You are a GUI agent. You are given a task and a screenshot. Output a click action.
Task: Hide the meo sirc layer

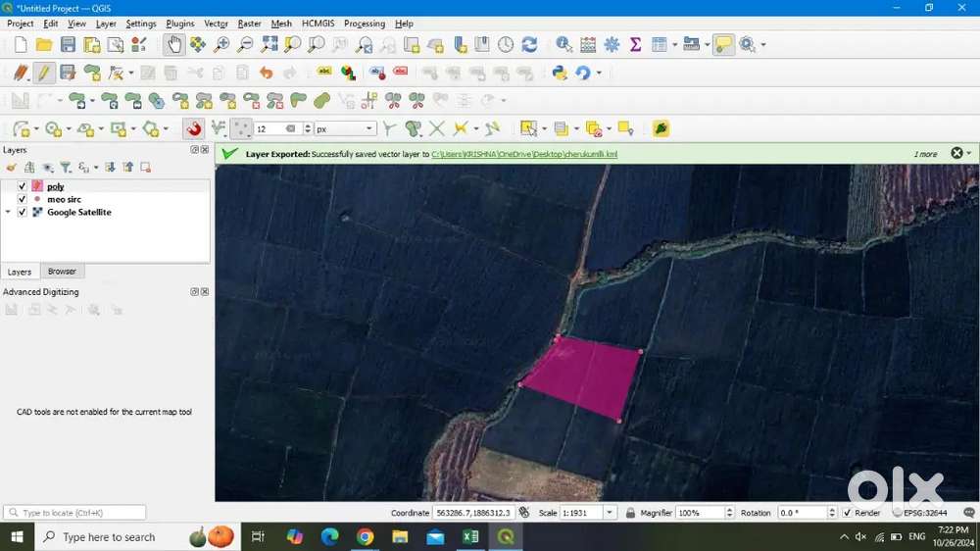(x=23, y=199)
